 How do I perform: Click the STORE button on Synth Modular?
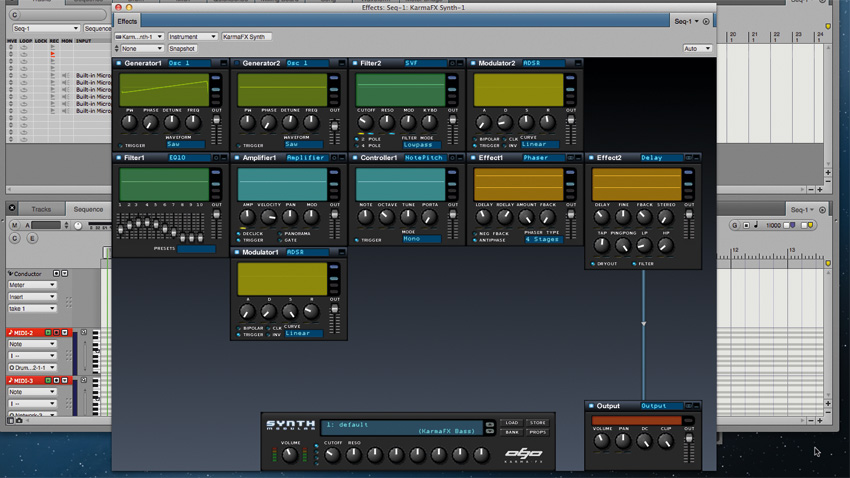538,423
